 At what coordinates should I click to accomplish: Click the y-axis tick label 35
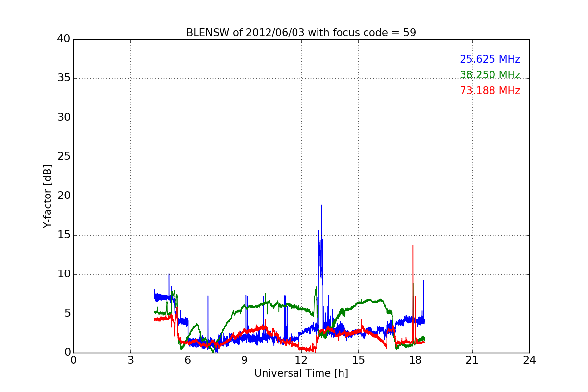64,78
